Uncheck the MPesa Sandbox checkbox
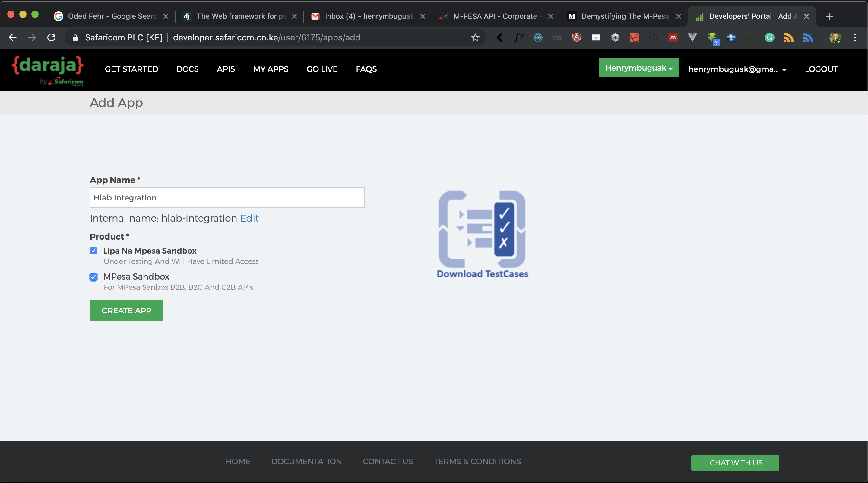The image size is (868, 483). (94, 277)
